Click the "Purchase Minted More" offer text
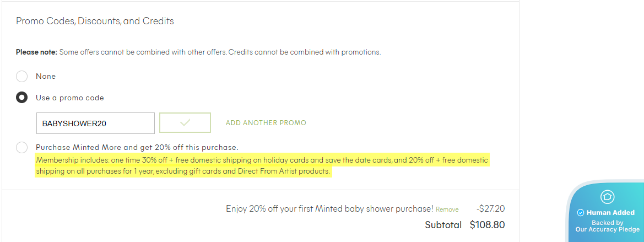Image resolution: width=644 pixels, height=242 pixels. click(x=137, y=147)
